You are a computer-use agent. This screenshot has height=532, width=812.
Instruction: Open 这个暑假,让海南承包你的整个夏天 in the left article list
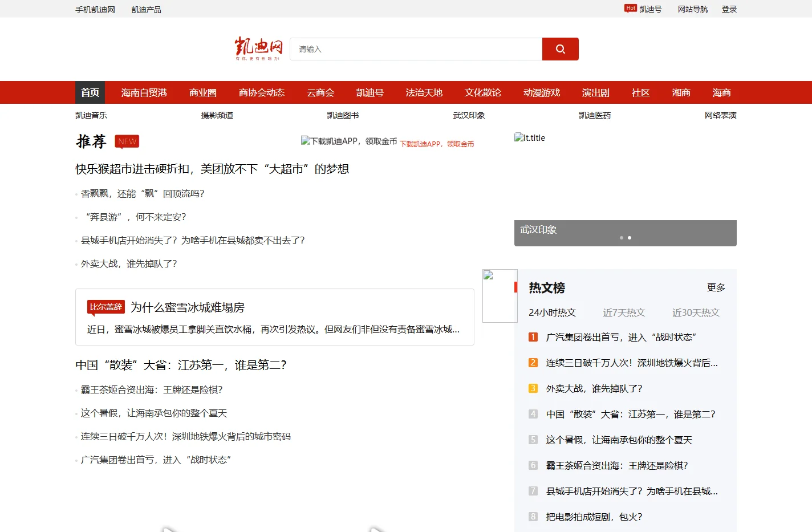point(154,413)
